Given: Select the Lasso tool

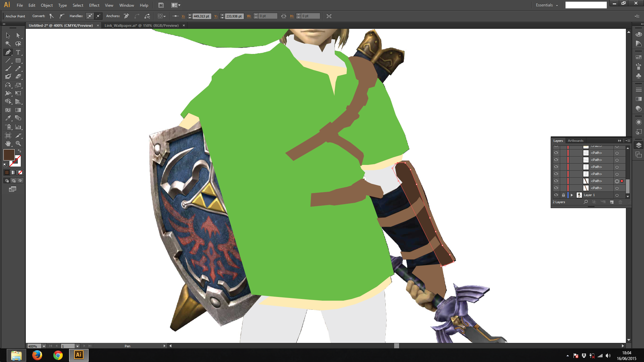Looking at the screenshot, I should click(18, 44).
